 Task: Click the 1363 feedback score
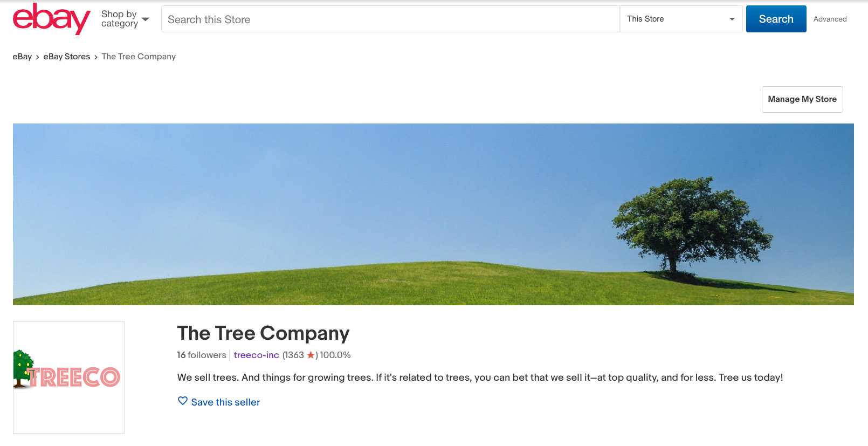pos(294,355)
